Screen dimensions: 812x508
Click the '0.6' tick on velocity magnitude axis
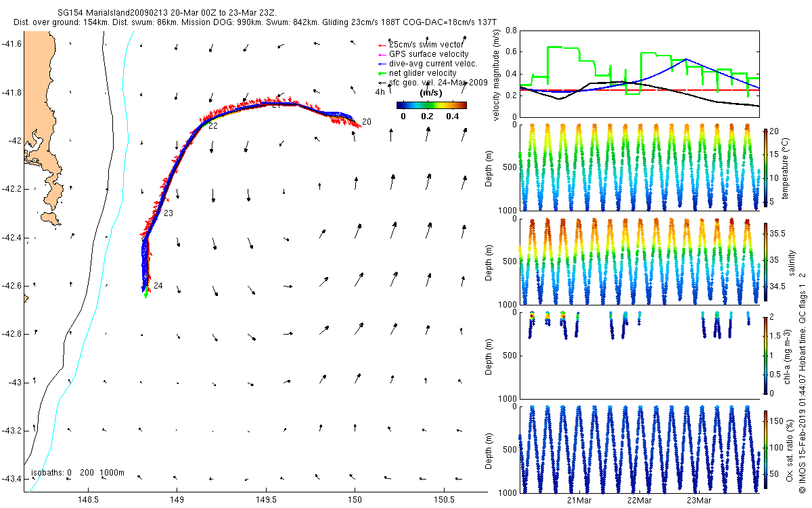(511, 52)
